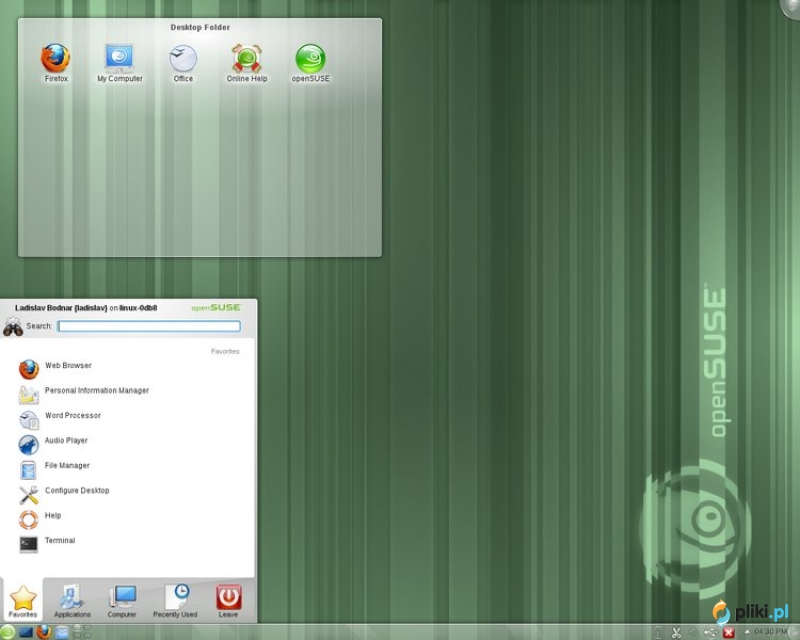This screenshot has width=800, height=640.
Task: Click the virtual desktop pager
Action: click(82, 632)
